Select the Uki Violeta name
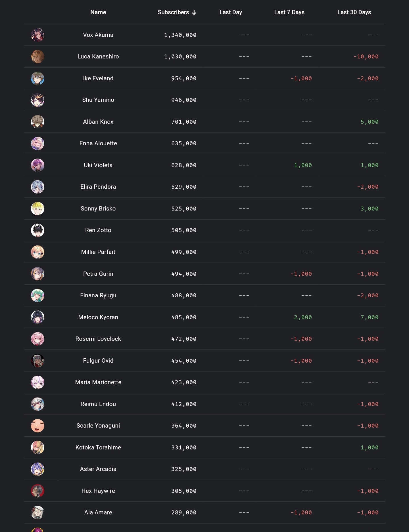The height and width of the screenshot is (532, 409). pyautogui.click(x=98, y=165)
